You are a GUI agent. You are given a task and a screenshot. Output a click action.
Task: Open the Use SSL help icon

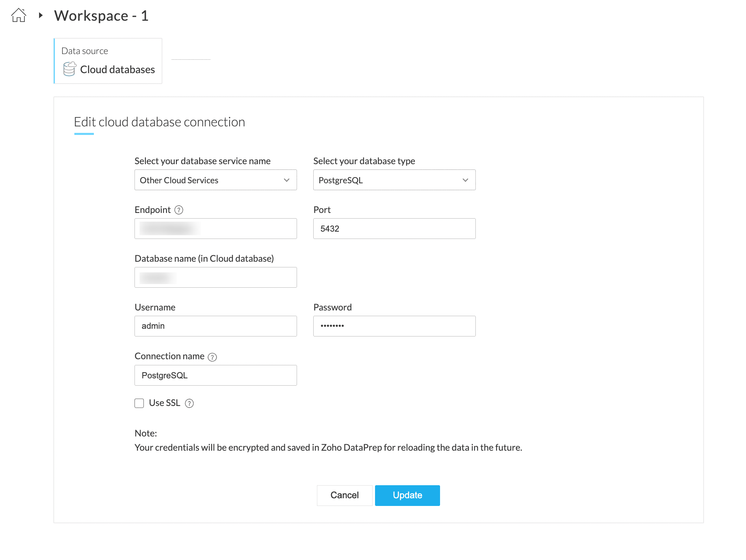pos(189,403)
